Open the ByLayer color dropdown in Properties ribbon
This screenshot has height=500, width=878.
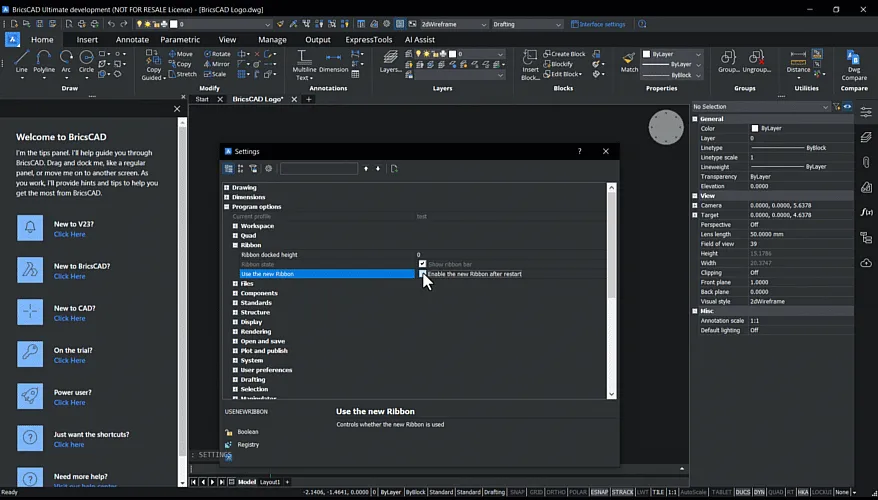coord(672,54)
